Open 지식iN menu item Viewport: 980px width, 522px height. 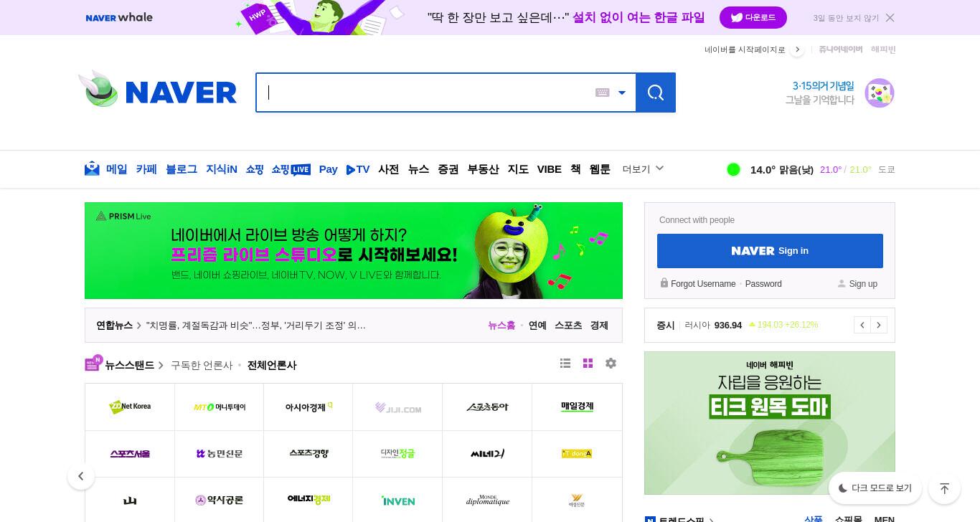pyautogui.click(x=222, y=169)
